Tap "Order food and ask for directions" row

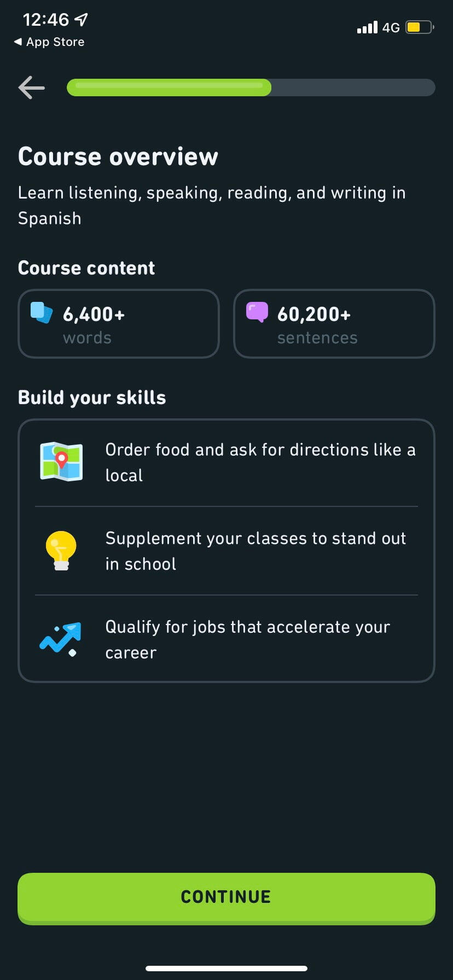[x=226, y=463]
